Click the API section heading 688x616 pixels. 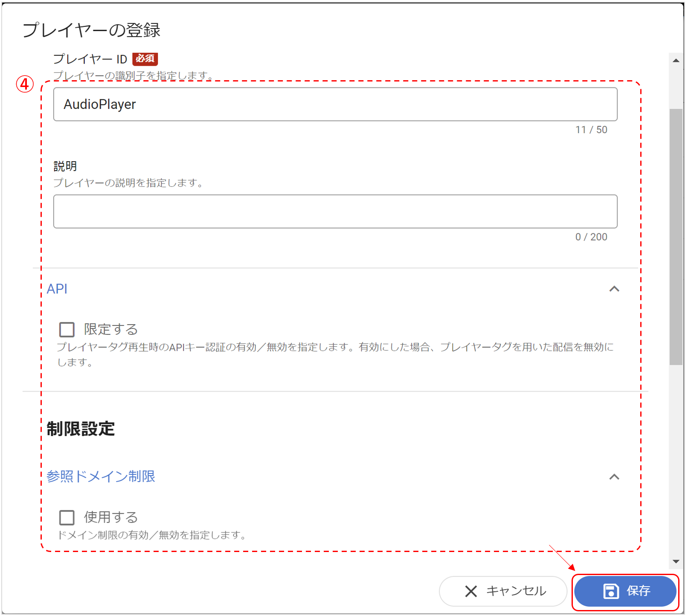coord(57,289)
